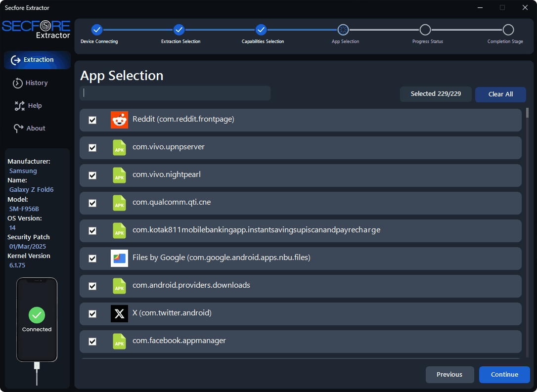
Task: Click the Capabilities Selection step checkmark
Action: [x=261, y=30]
